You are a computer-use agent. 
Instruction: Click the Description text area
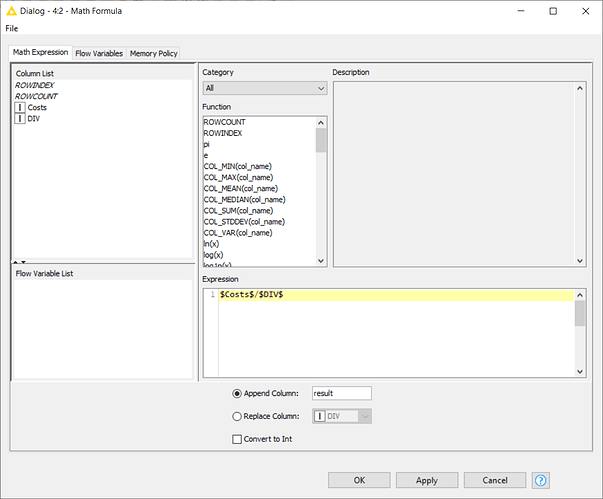click(454, 174)
